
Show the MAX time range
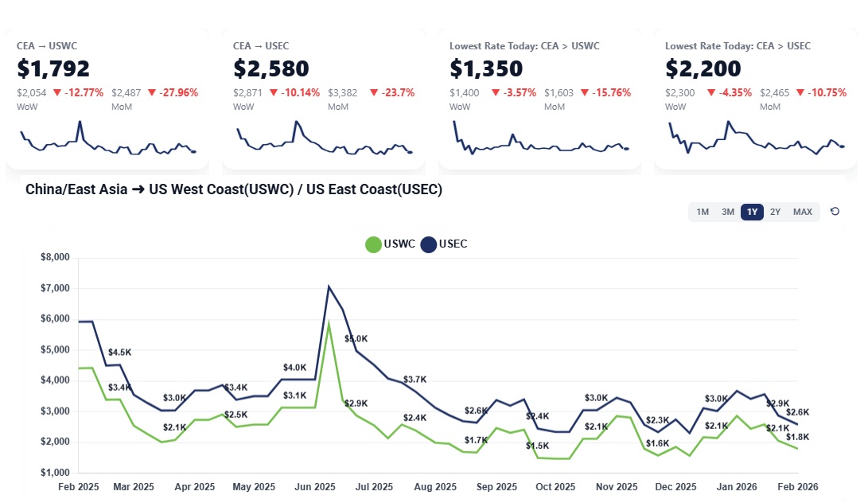803,212
